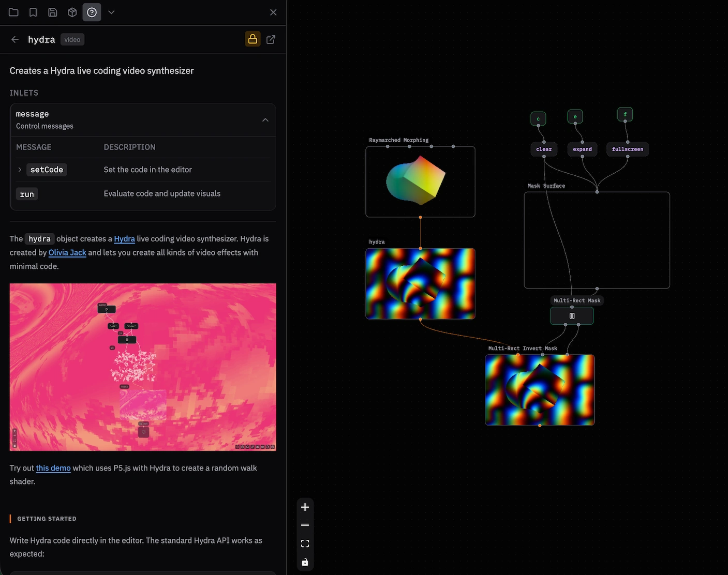Screen dimensions: 728x575
Task: Click the Mask Surface node label
Action: click(546, 186)
